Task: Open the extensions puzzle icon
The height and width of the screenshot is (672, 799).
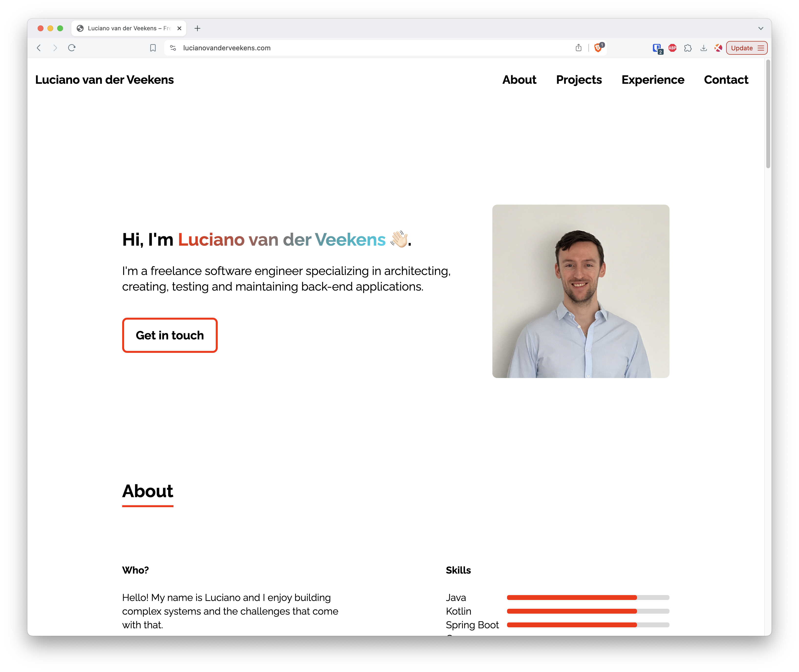Action: click(x=688, y=48)
